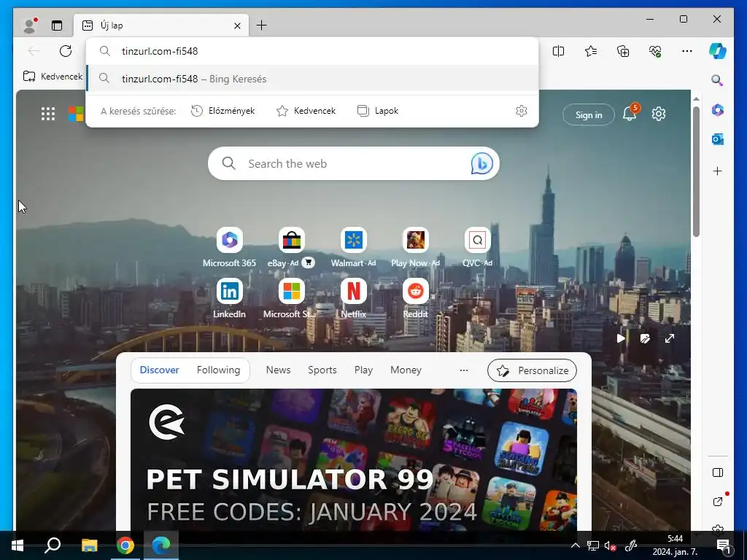The width and height of the screenshot is (747, 560).
Task: Open Bing chat icon in search box
Action: coord(481,163)
